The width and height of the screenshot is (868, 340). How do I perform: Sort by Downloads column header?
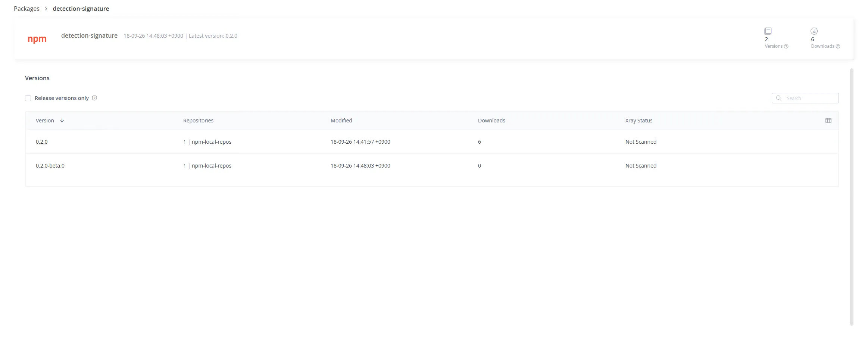coord(491,121)
